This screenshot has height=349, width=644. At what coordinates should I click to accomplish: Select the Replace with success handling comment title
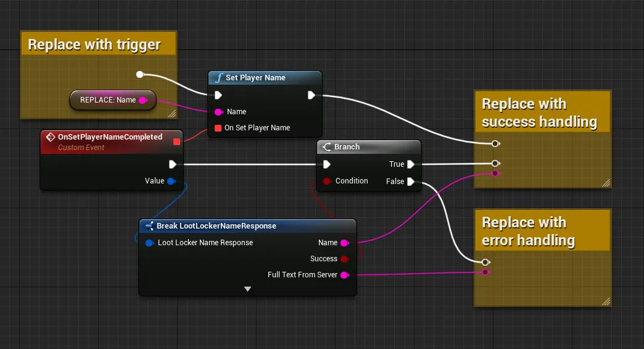(x=539, y=113)
